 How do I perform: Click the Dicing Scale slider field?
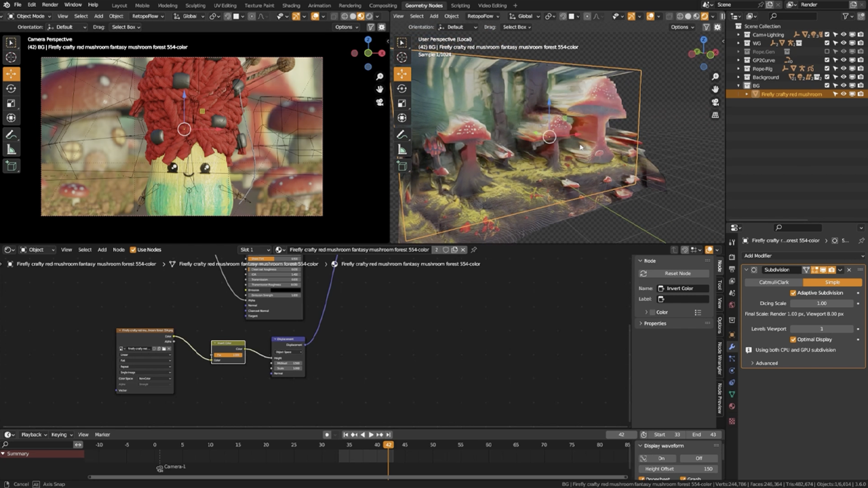click(822, 303)
